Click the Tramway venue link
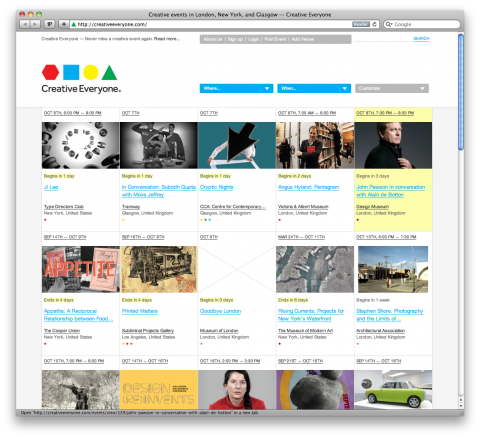 pos(131,207)
